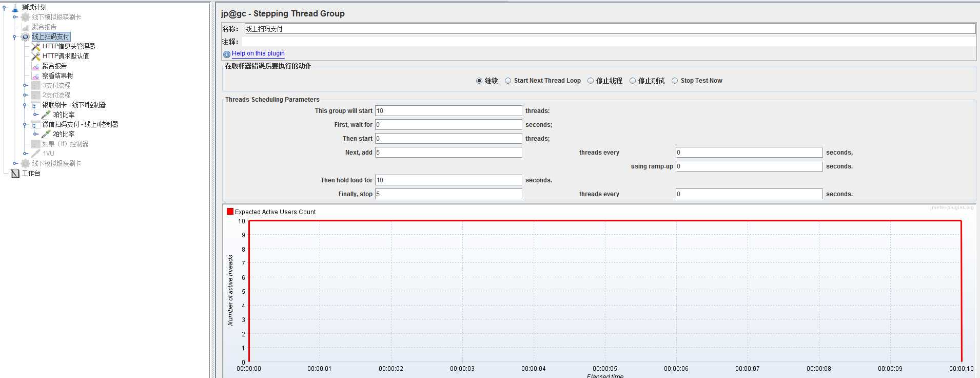Expand the 线下模拟银联刷卡 node just above 聚合报告
The width and height of the screenshot is (980, 378).
(x=15, y=17)
